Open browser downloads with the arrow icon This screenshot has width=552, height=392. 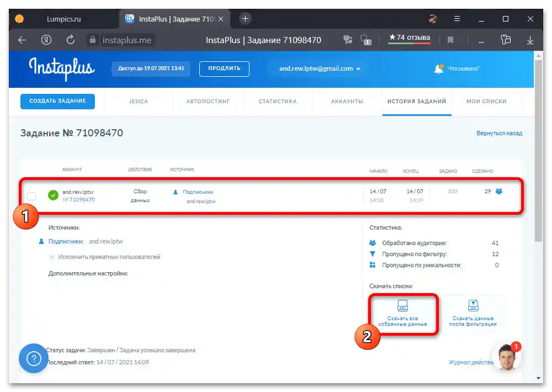[529, 40]
